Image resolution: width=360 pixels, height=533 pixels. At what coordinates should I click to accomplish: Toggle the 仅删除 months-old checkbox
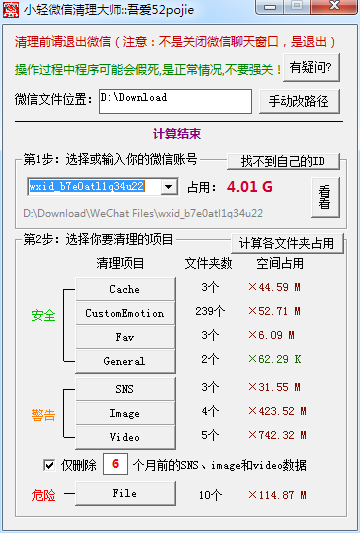pos(49,465)
